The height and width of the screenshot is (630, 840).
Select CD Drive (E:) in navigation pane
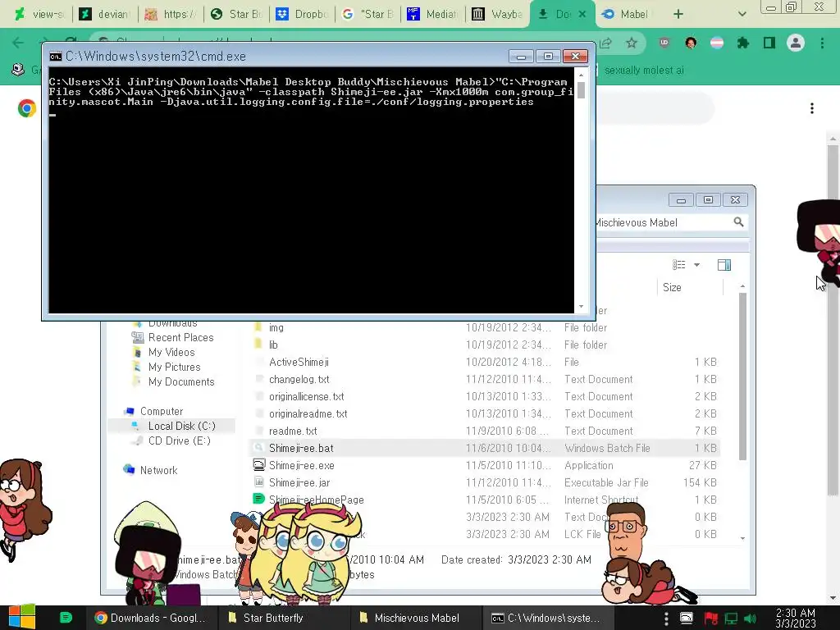(179, 441)
